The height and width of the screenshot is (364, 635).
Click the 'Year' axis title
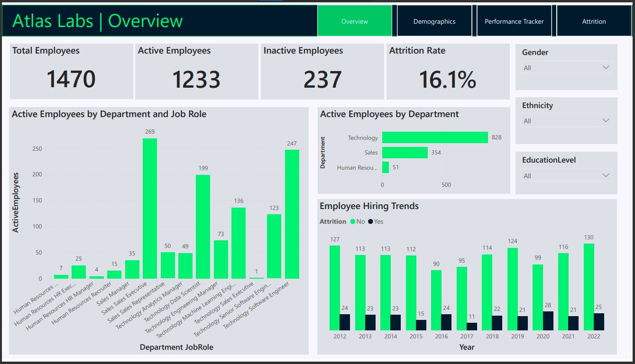click(467, 347)
